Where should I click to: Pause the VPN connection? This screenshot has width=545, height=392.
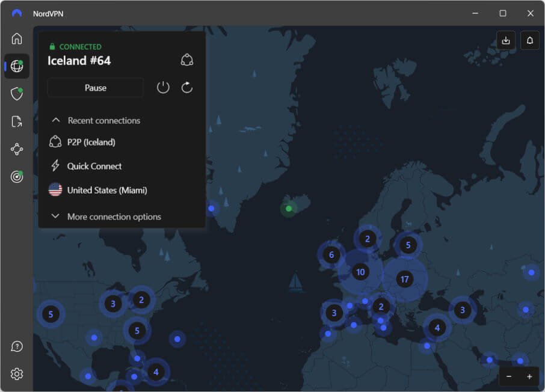(x=95, y=88)
